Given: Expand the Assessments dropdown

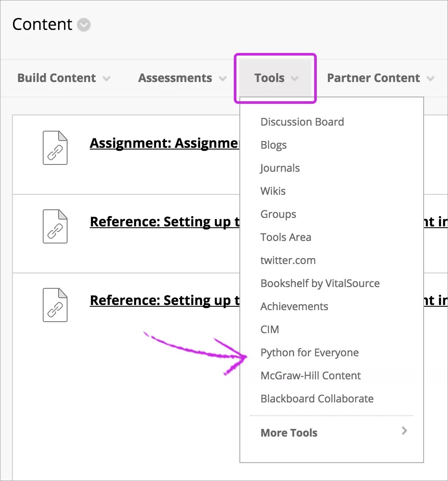Looking at the screenshot, I should (181, 78).
